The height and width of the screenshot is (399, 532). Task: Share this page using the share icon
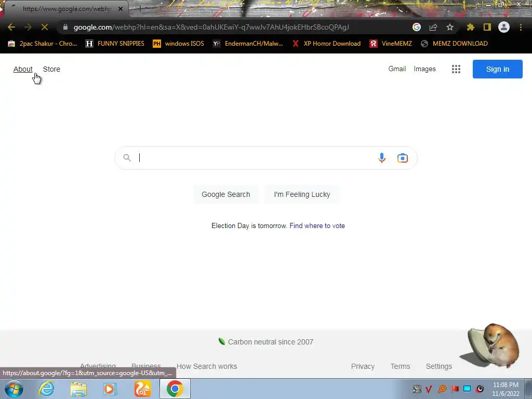433,27
